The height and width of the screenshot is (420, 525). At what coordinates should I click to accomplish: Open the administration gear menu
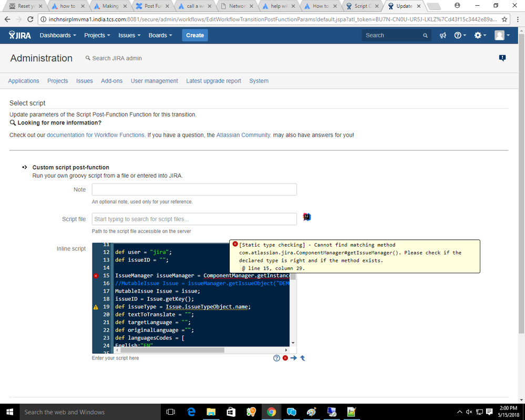click(480, 35)
